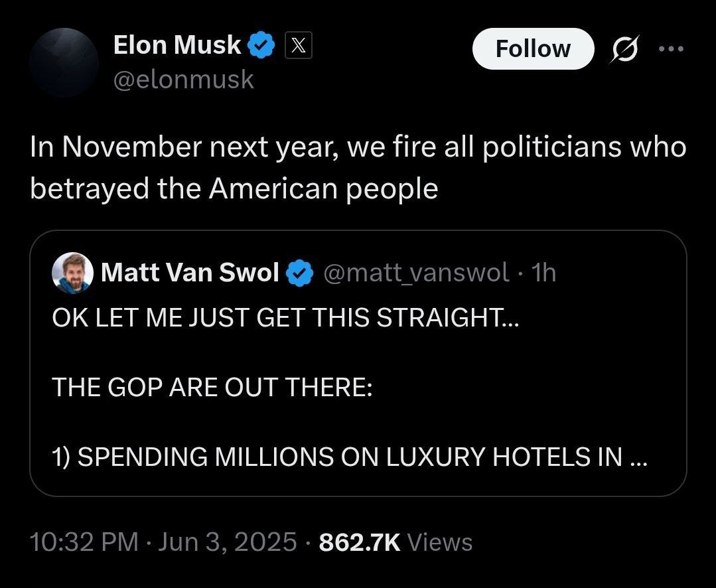Expand truncated "SPENDING MILLIONS ON LUXURY HOTELS" line
Screen dimensions: 716x588
348,457
